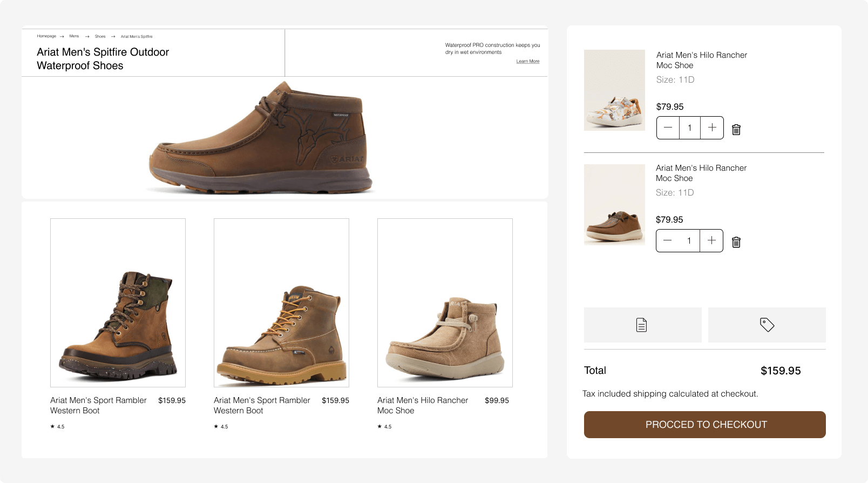Select Ariat Men's Spitfire breadcrumb
Viewport: 868px width, 483px height.
137,36
